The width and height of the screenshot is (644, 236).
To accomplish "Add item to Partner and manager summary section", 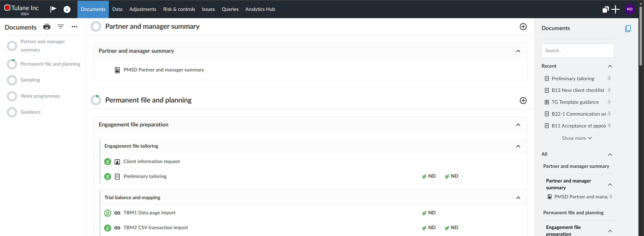I will 523,27.
